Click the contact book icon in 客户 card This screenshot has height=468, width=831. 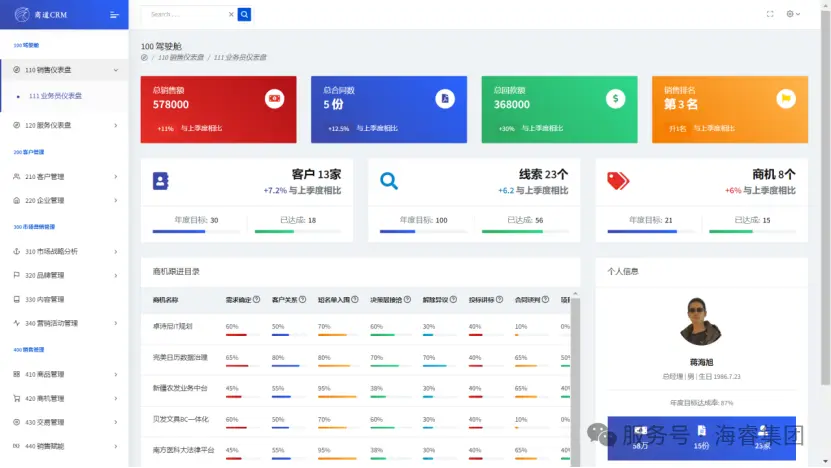[161, 181]
